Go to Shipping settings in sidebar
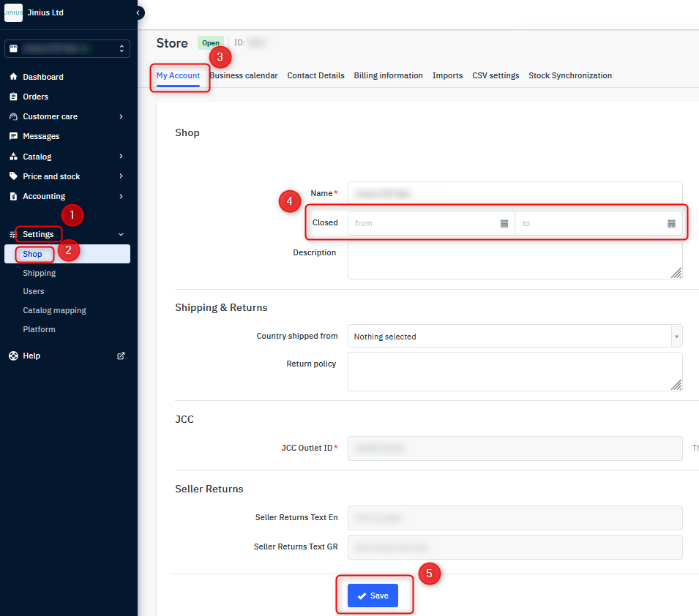This screenshot has width=699, height=616. 39,273
